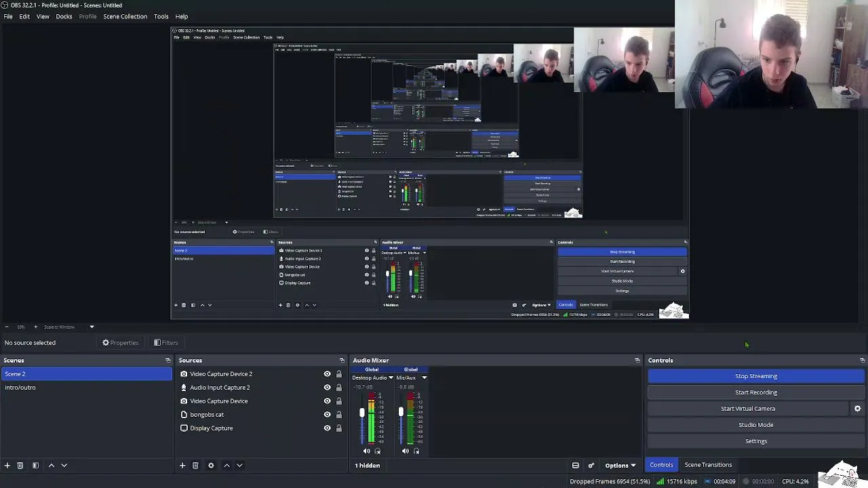Start the Virtual Camera
868x488 pixels.
(748, 409)
